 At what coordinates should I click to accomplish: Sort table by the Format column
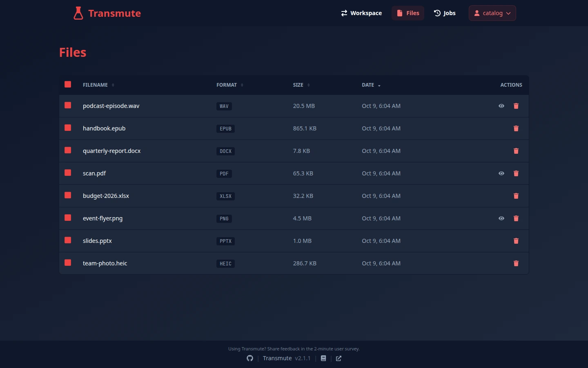point(230,85)
